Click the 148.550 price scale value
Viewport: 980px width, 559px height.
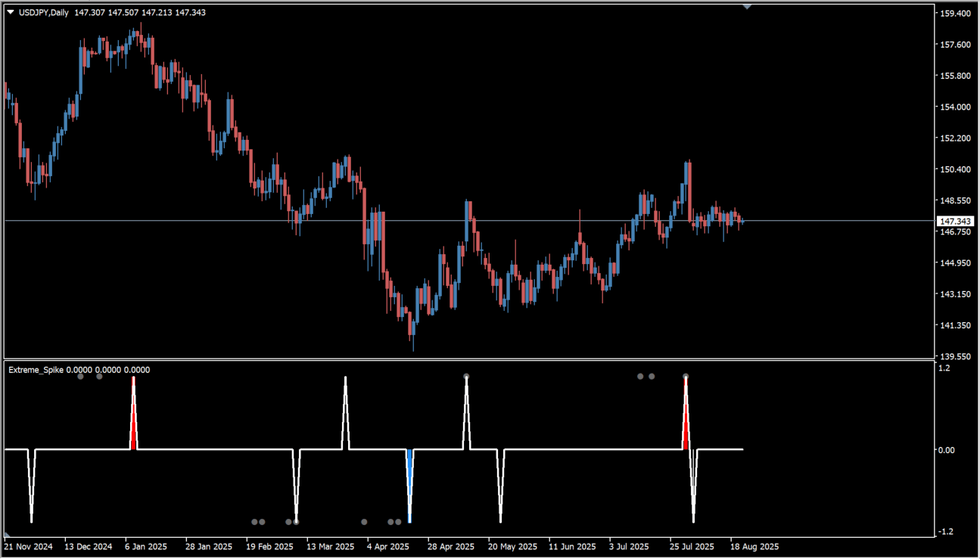tap(955, 200)
